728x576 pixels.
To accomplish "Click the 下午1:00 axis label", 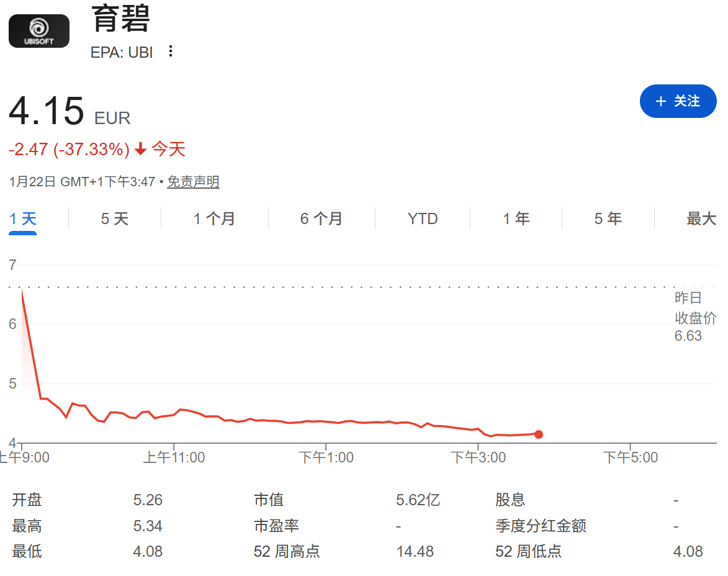I will click(326, 457).
